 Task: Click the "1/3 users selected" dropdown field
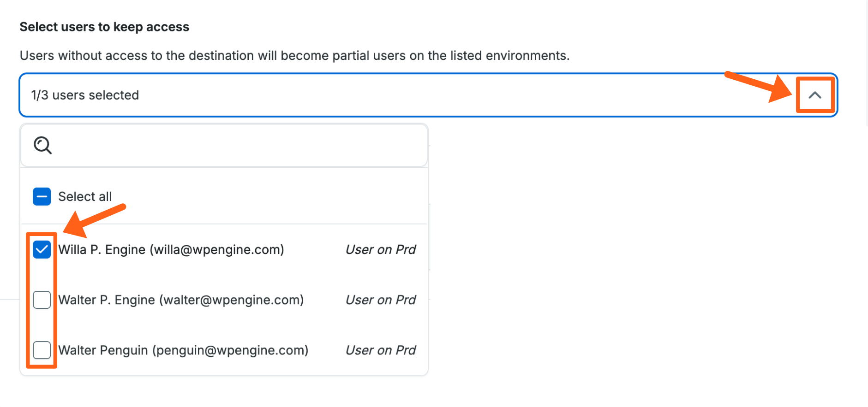point(369,95)
